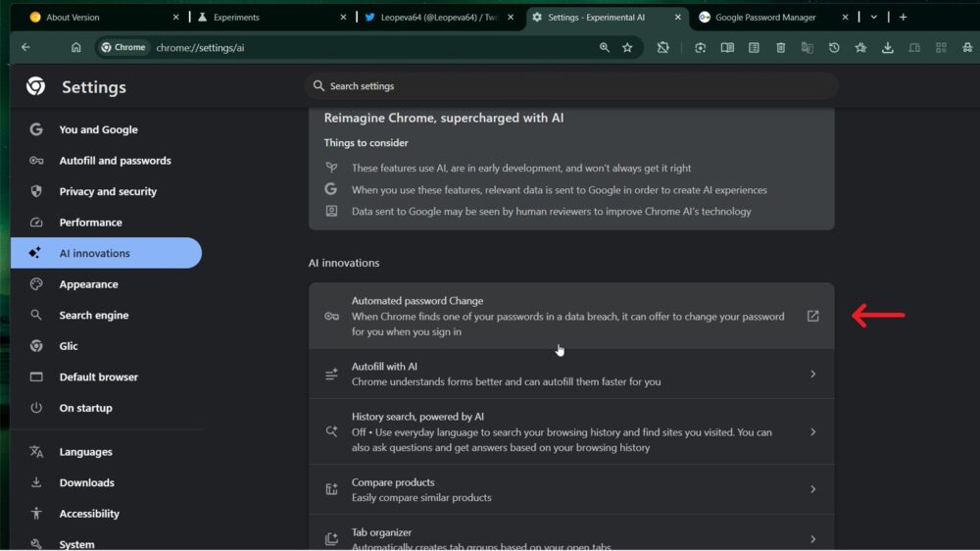
Task: Click the trash can icon in toolbar
Action: pyautogui.click(x=781, y=47)
